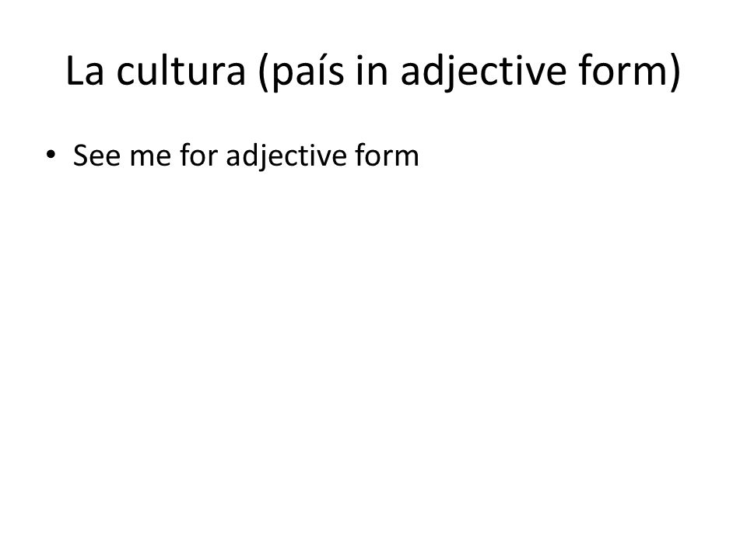The image size is (747, 560).
Task: Click the word "See" in the bullet
Action: [x=96, y=156]
